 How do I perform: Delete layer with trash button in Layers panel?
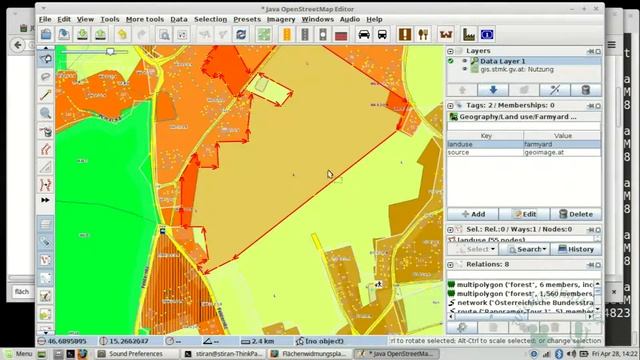(x=586, y=90)
